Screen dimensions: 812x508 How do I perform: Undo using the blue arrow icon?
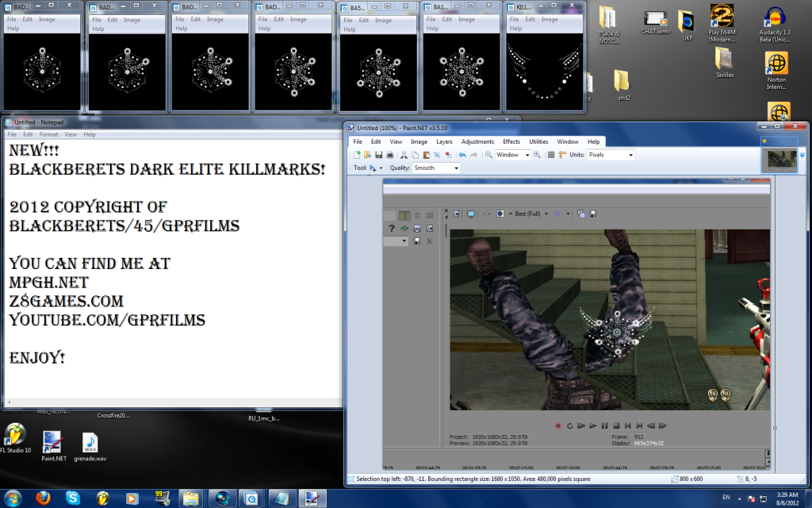[462, 155]
